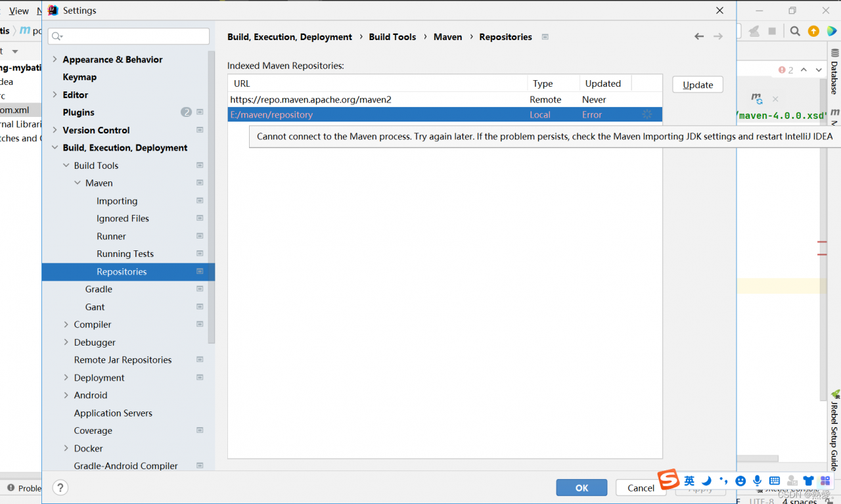Image resolution: width=841 pixels, height=504 pixels.
Task: Expand the Compiler node
Action: pyautogui.click(x=66, y=325)
